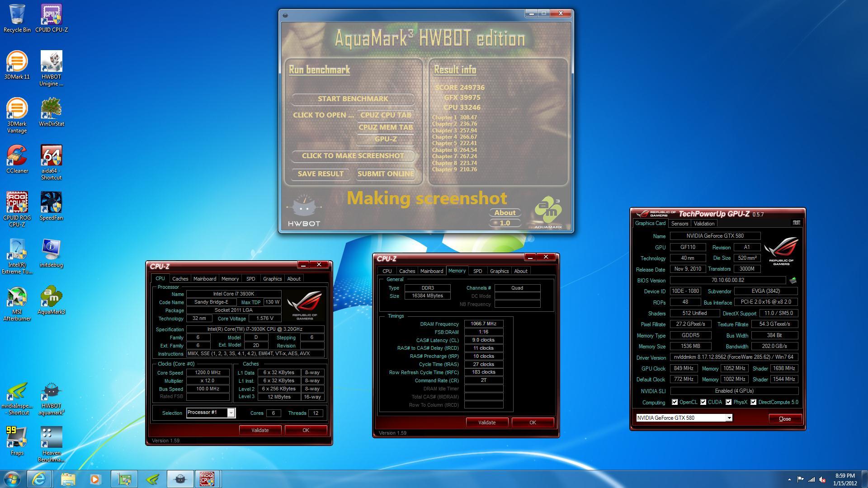Open AquaMark3 desktop shortcut
Image resolution: width=868 pixels, height=488 pixels.
(52, 300)
